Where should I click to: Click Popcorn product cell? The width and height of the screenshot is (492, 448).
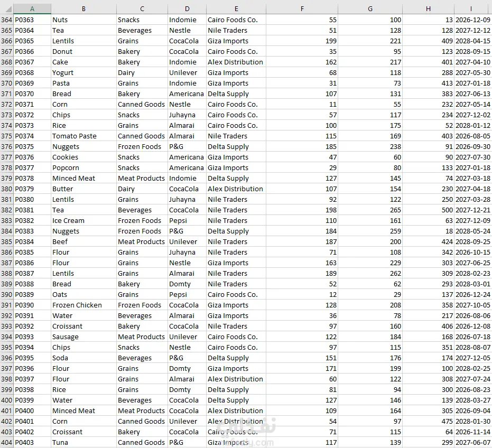coord(83,168)
